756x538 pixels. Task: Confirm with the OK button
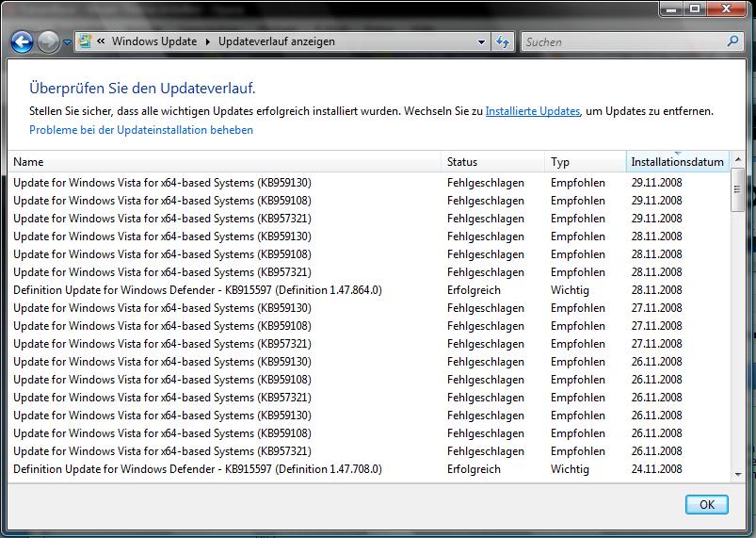click(707, 505)
